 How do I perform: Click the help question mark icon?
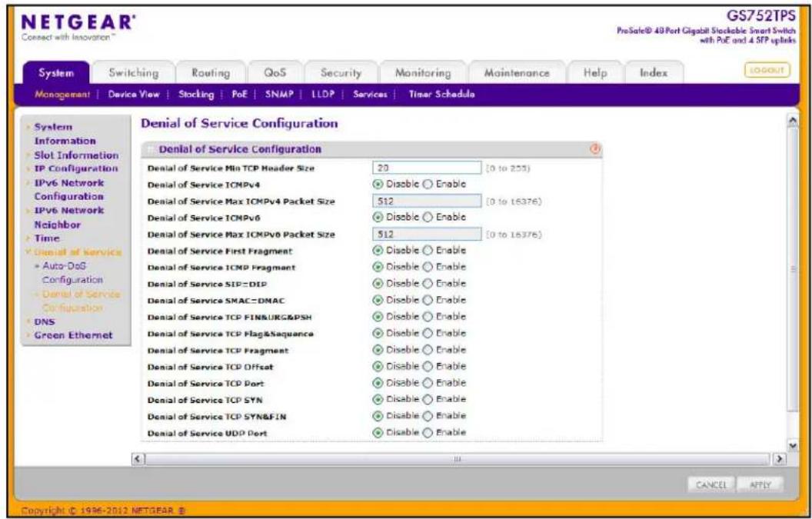tap(595, 149)
